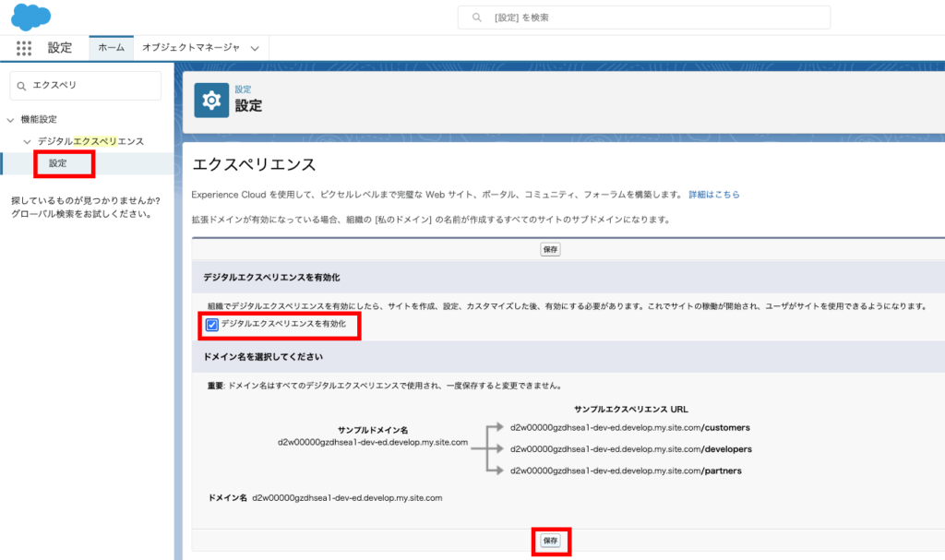Open the オブジェクトマネージャ tab dropdown chevron
Image resolution: width=945 pixels, height=560 pixels.
click(254, 48)
